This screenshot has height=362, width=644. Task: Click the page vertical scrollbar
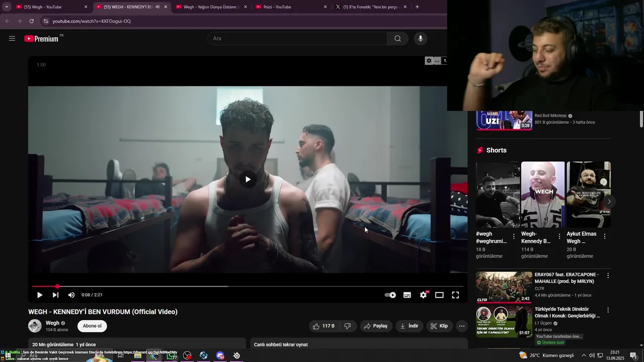click(641, 119)
